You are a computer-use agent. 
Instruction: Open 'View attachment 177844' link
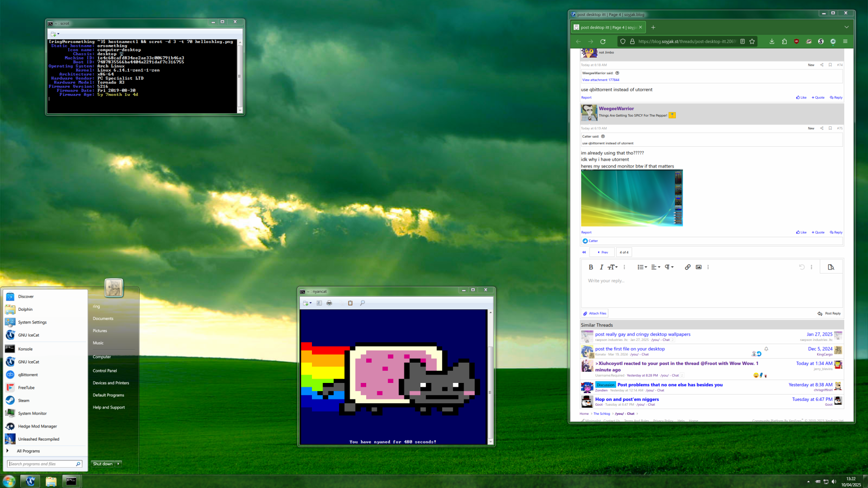coord(601,80)
